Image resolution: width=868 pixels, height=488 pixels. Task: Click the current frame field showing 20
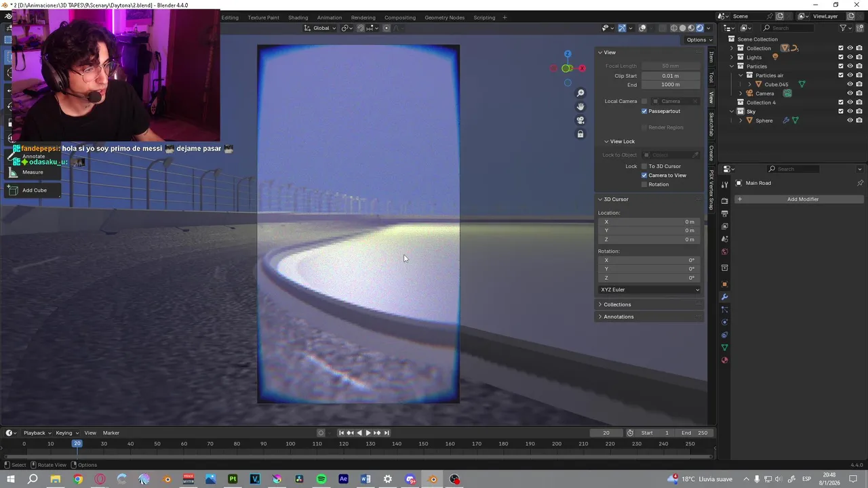point(606,433)
